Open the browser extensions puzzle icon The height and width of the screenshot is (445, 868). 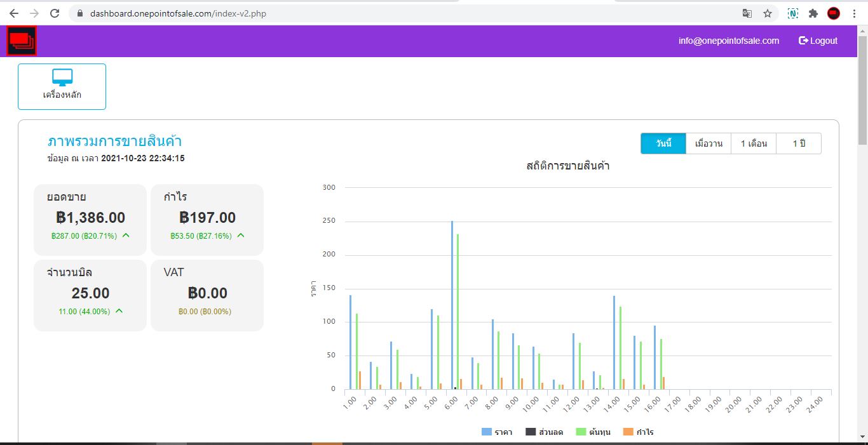[x=813, y=13]
